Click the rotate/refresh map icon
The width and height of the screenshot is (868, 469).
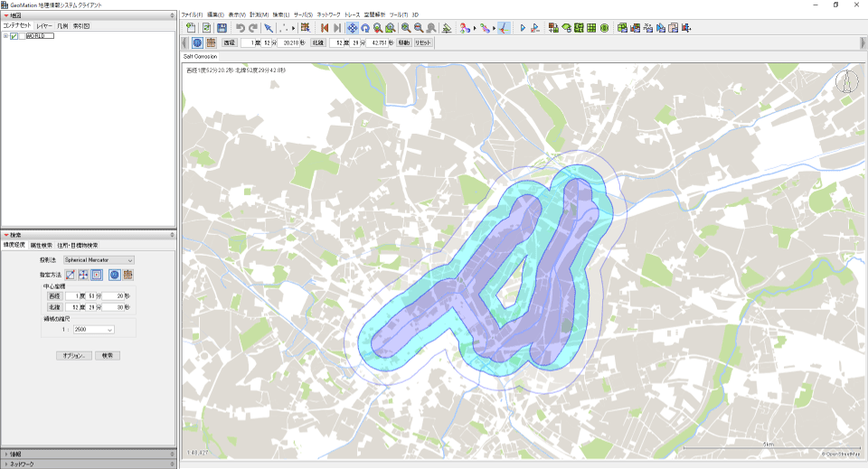(x=364, y=28)
